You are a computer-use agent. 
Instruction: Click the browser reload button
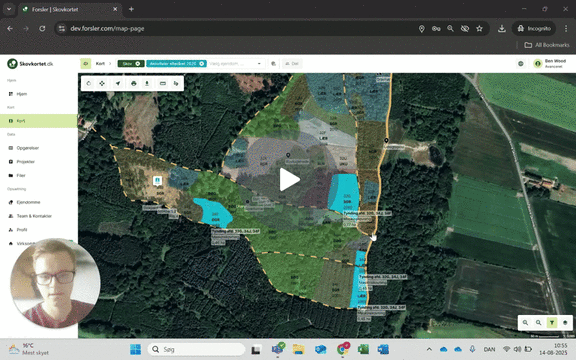(x=42, y=28)
